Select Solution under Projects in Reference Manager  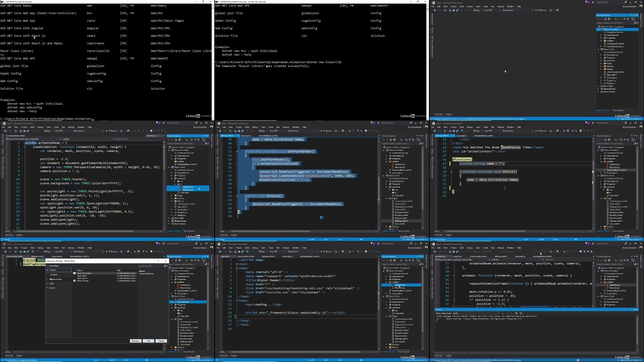pyautogui.click(x=54, y=275)
